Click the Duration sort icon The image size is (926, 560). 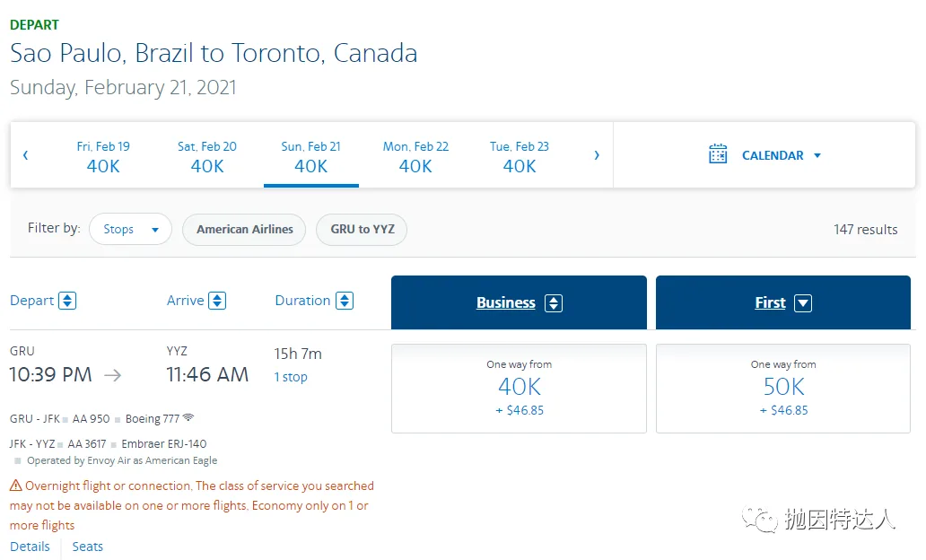pyautogui.click(x=345, y=301)
